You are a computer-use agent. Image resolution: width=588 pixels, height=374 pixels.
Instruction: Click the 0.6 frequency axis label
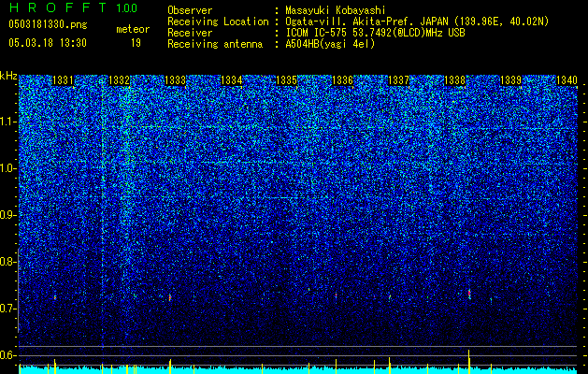(x=7, y=355)
